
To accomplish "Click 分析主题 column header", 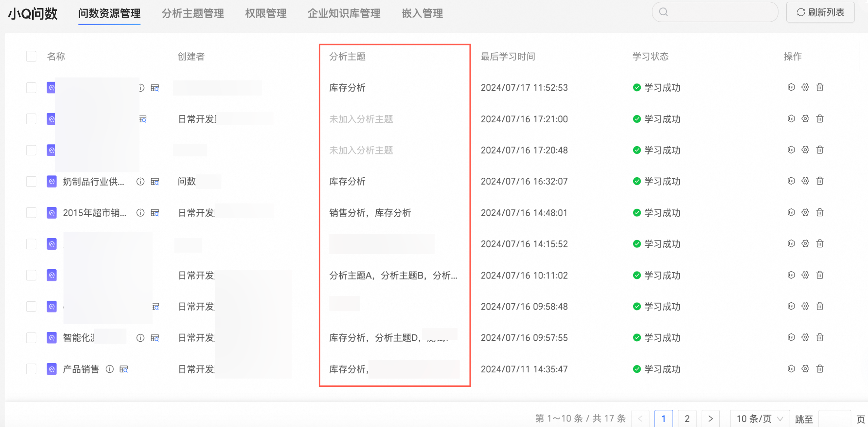I will coord(347,57).
